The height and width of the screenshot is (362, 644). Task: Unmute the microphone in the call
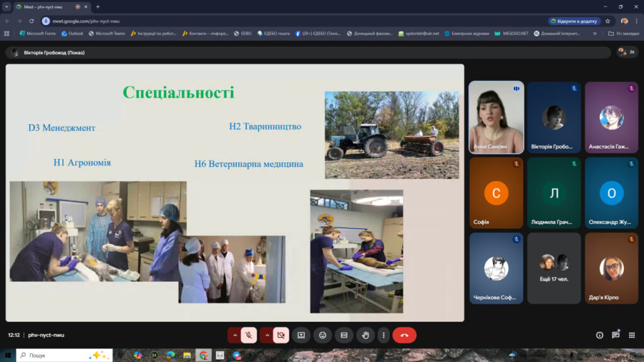pos(249,336)
